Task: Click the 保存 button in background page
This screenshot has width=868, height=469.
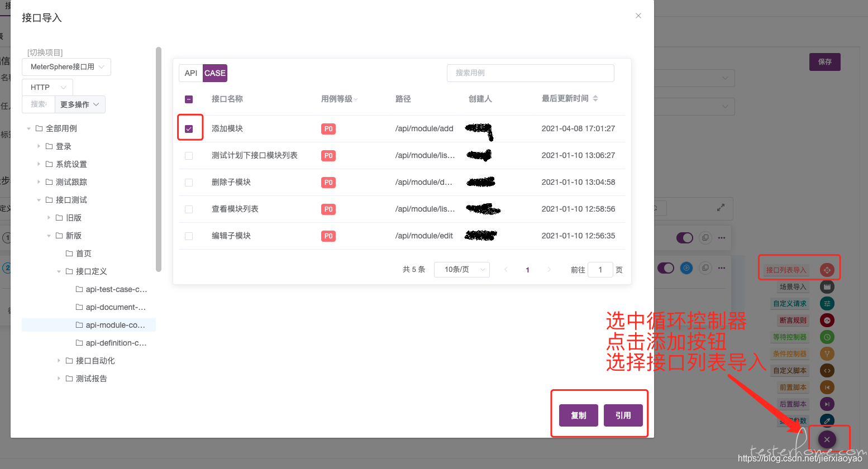Action: pyautogui.click(x=825, y=62)
